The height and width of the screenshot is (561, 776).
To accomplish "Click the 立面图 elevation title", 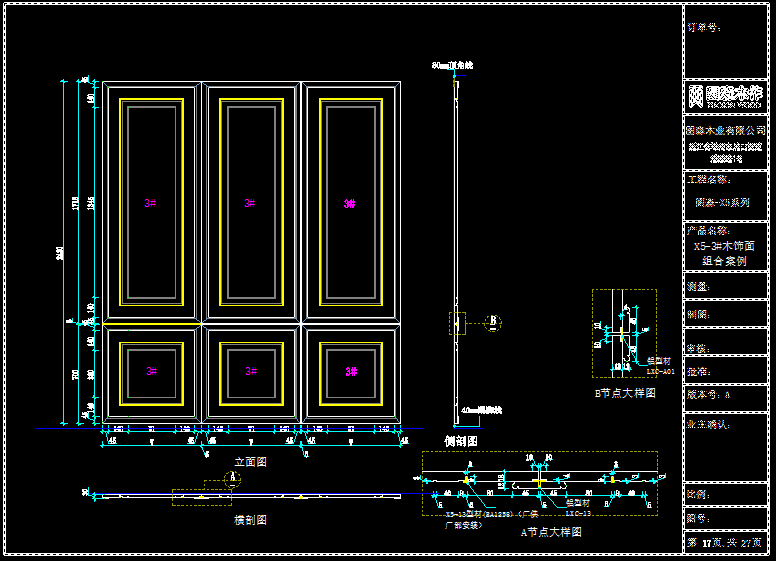I will coord(250,462).
